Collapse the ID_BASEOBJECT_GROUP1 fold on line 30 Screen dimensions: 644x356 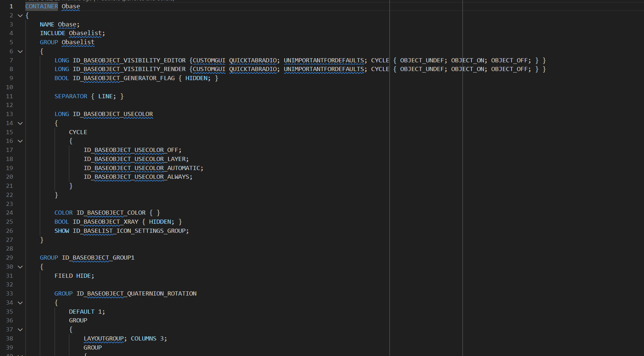click(x=20, y=266)
